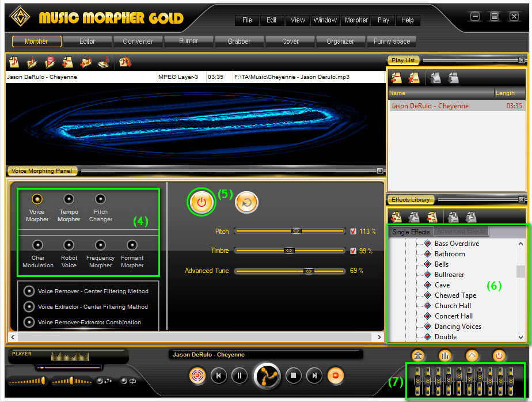Image resolution: width=532 pixels, height=402 pixels.
Task: Select Voice Remover-Extractor Combination option
Action: pyautogui.click(x=29, y=322)
